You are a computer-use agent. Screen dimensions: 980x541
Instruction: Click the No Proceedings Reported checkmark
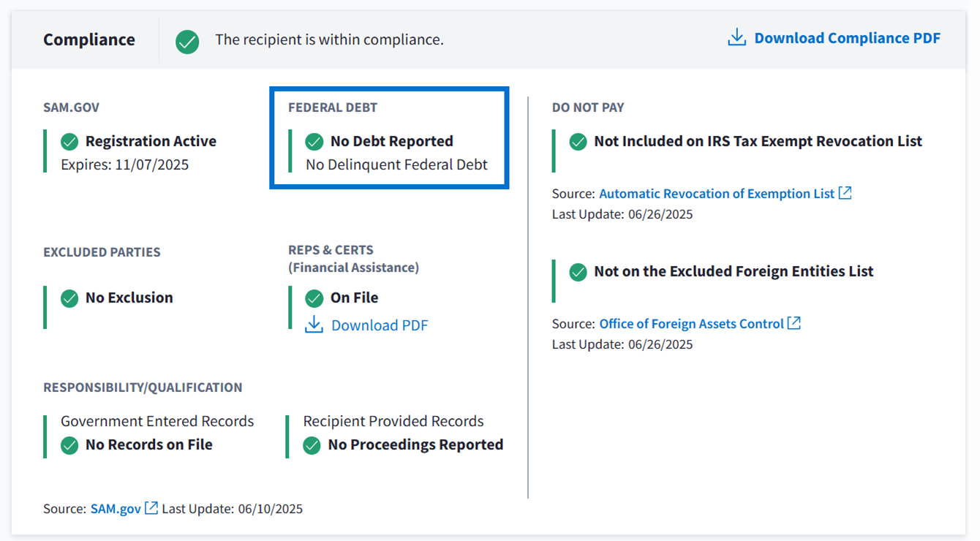tap(312, 444)
